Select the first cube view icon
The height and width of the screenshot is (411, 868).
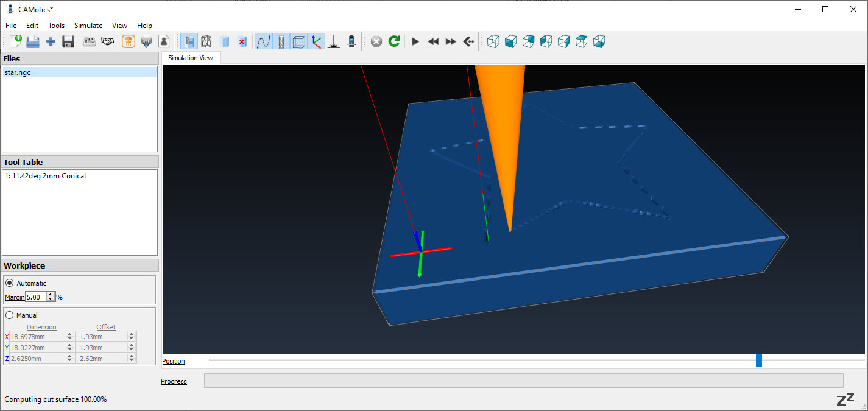(x=493, y=41)
